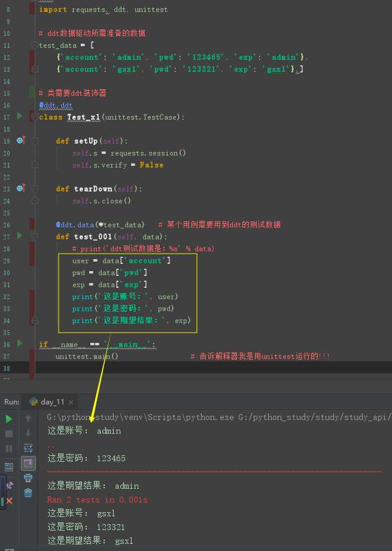
Task: Click 'import requests, ddt, unittest' line
Action: [x=104, y=10]
